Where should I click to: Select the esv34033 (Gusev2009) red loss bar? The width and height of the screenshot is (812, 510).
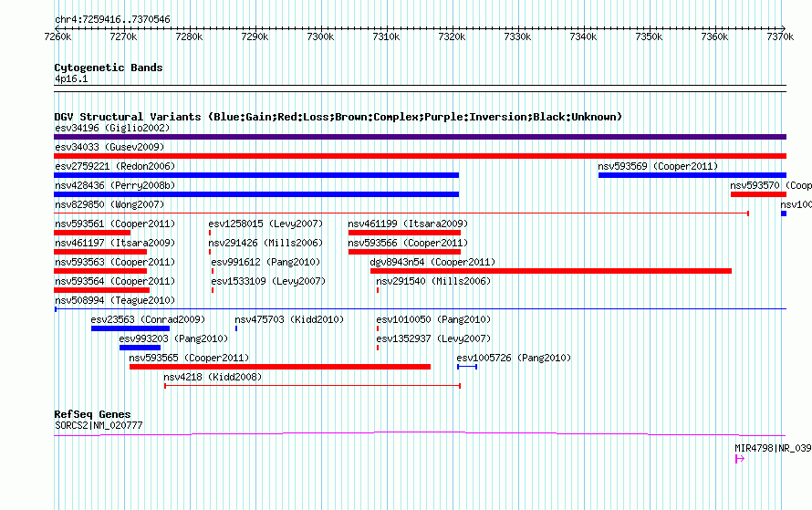(x=420, y=156)
